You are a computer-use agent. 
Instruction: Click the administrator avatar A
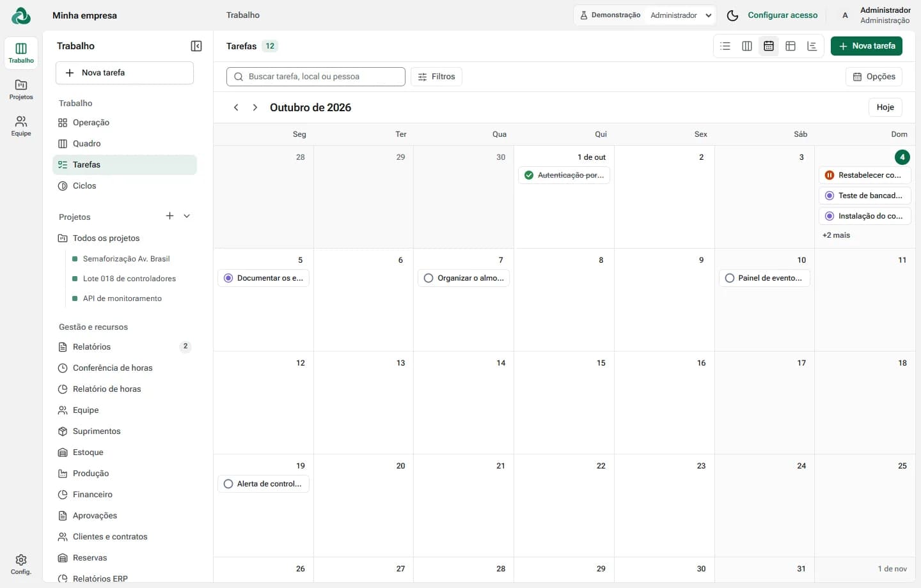point(845,15)
